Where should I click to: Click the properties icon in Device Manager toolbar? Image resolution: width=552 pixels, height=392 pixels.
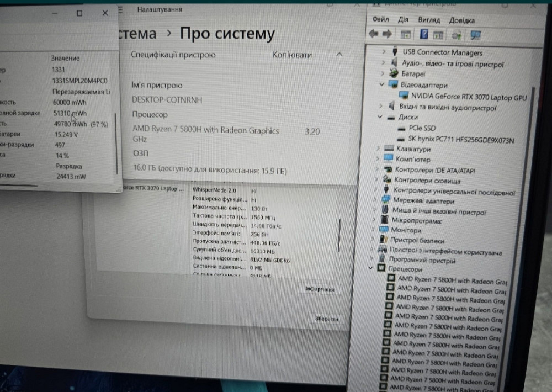coord(406,34)
